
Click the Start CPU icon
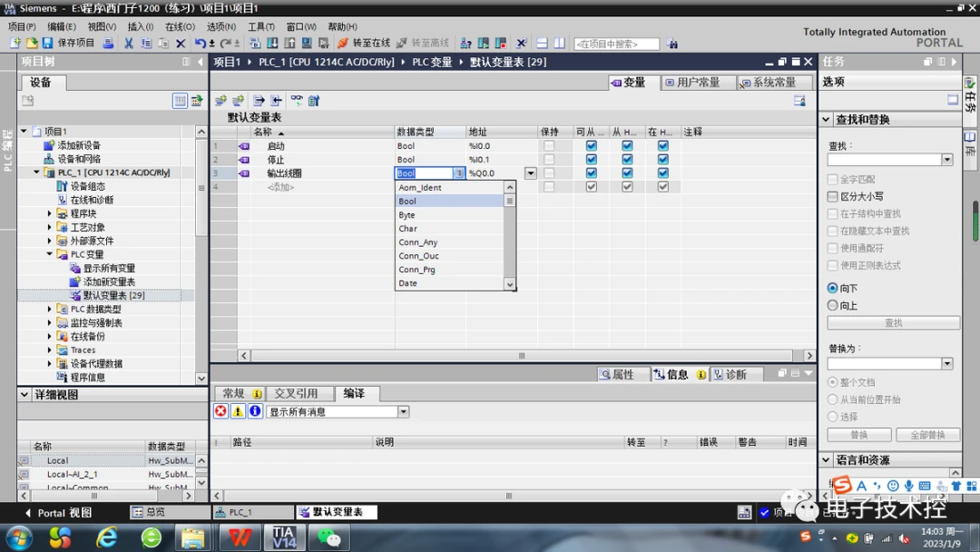click(483, 44)
